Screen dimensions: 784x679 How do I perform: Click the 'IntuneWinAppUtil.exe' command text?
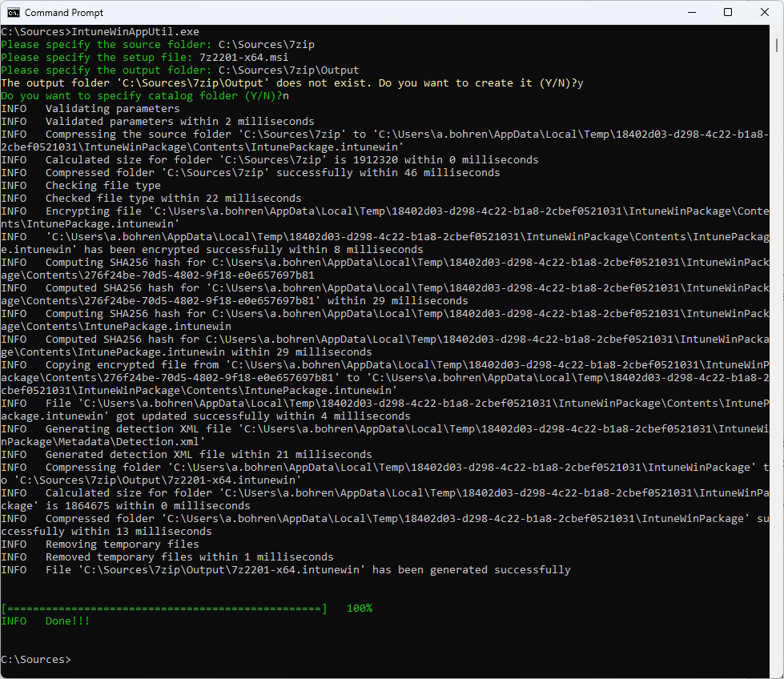pos(135,31)
